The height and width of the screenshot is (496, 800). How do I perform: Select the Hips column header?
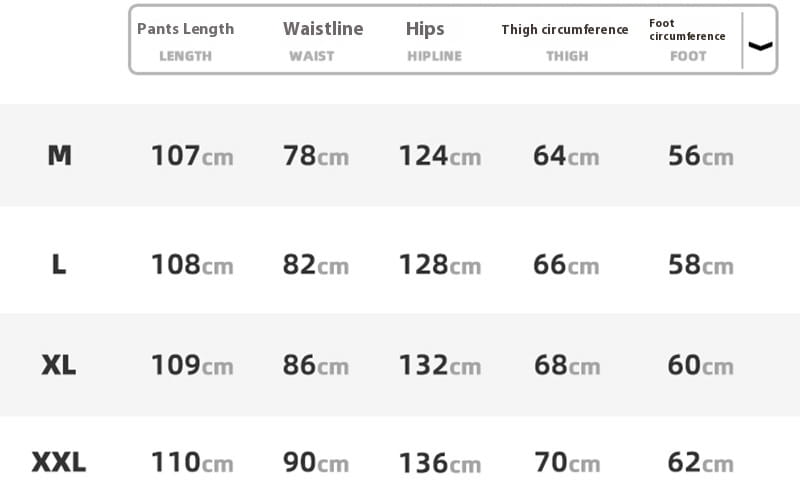(425, 29)
